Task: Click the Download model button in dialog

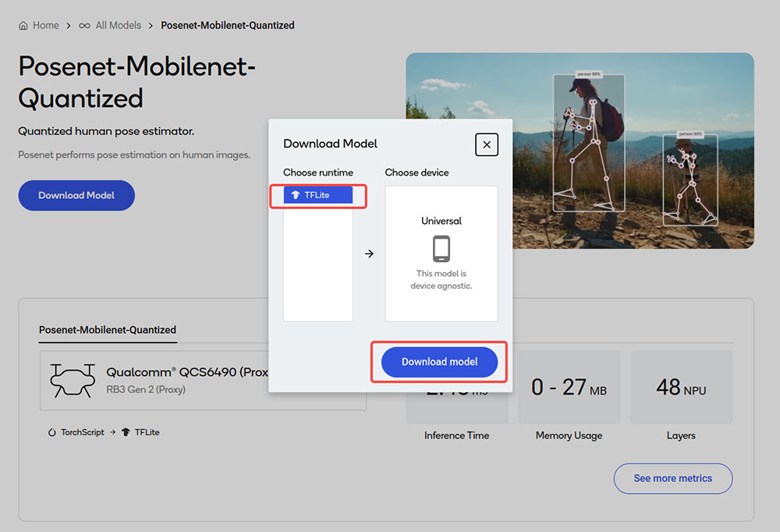Action: click(x=439, y=362)
